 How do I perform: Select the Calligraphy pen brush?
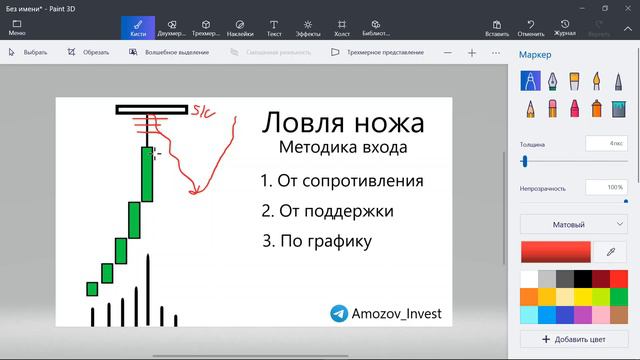click(552, 81)
